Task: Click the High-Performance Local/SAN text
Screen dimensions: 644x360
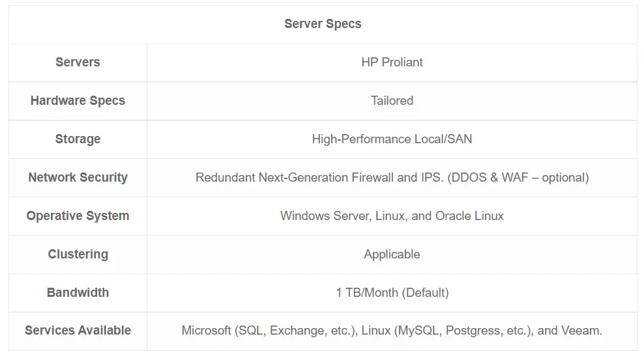Action: 392,139
